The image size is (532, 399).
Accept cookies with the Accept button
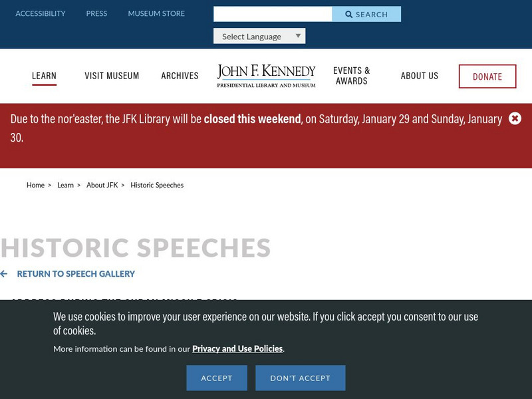pos(217,378)
